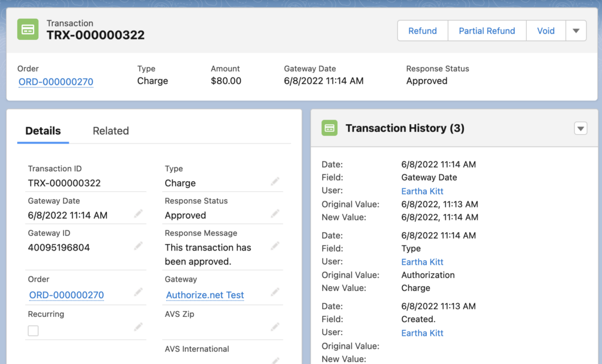This screenshot has width=602, height=364.
Task: Open ORD-000000270 link in the Details tab
Action: pyautogui.click(x=66, y=295)
